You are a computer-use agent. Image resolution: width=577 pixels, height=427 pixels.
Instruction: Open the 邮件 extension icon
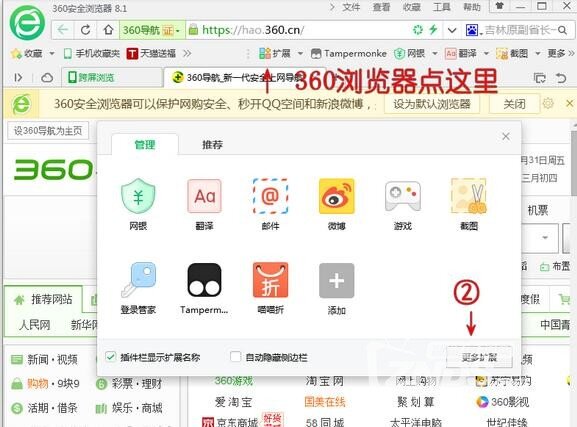click(x=270, y=196)
